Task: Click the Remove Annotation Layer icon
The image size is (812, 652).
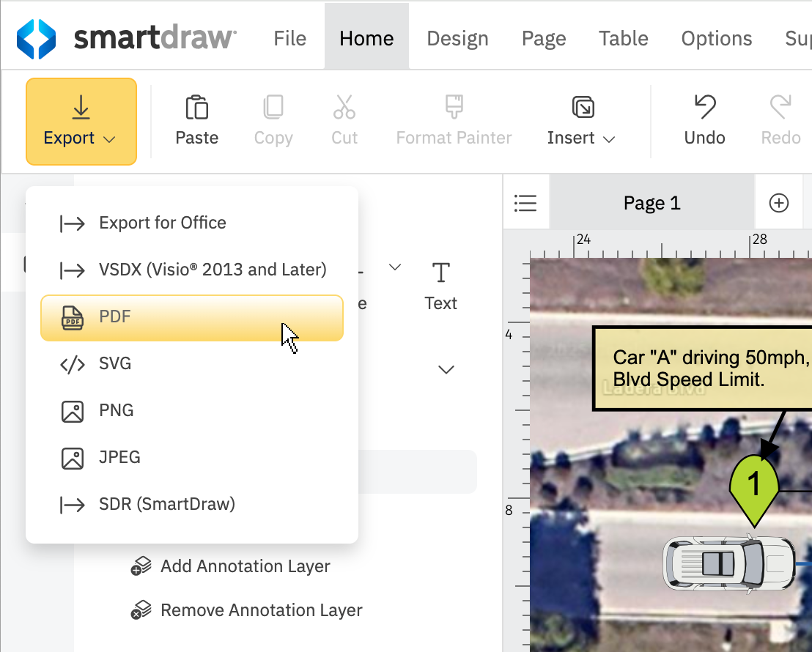Action: coord(140,610)
